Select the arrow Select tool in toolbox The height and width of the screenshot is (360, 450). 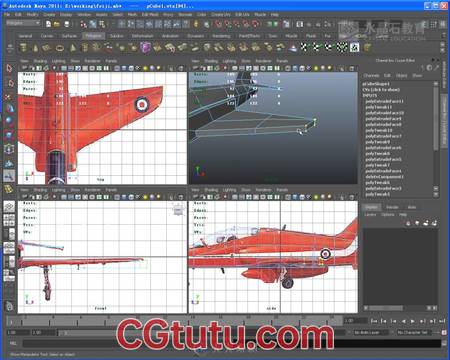click(x=9, y=68)
